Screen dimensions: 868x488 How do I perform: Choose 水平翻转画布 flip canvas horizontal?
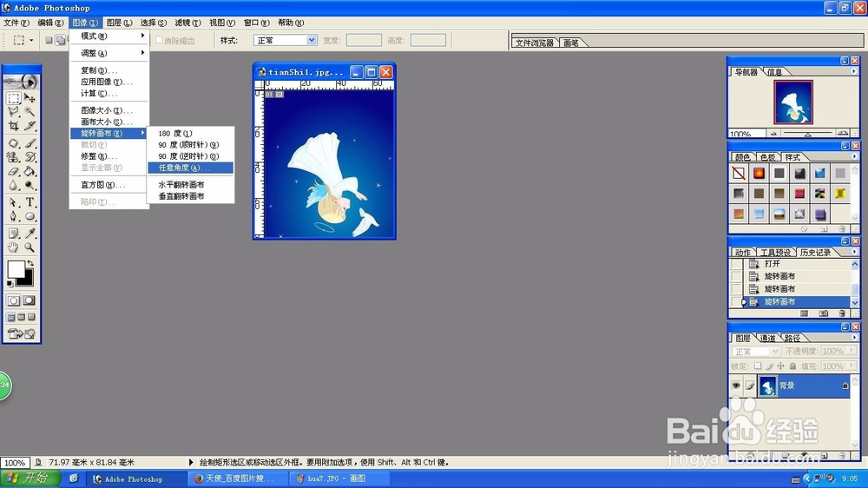[190, 184]
